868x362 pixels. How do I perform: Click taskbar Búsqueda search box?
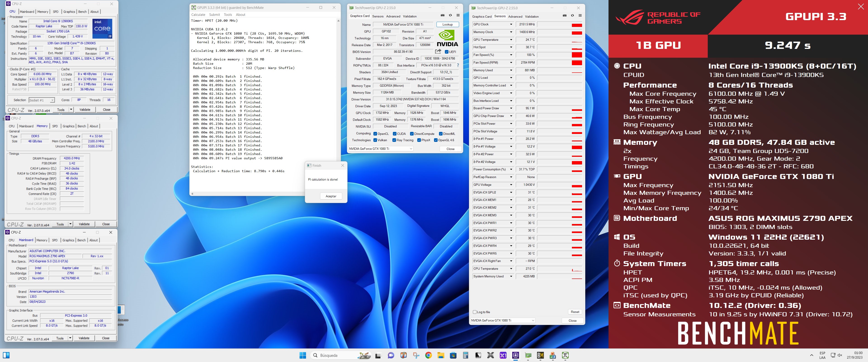tap(341, 355)
